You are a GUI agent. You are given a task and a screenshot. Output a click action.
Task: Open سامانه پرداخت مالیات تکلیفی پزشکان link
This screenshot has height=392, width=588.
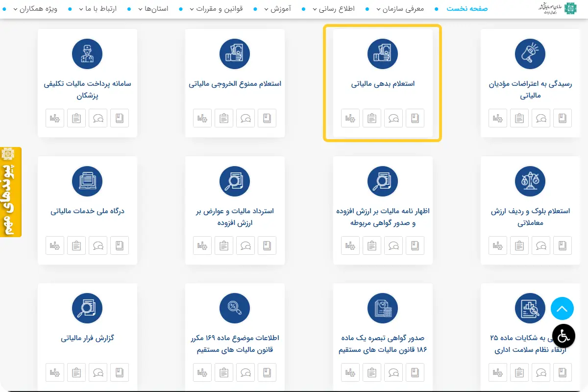click(x=87, y=89)
